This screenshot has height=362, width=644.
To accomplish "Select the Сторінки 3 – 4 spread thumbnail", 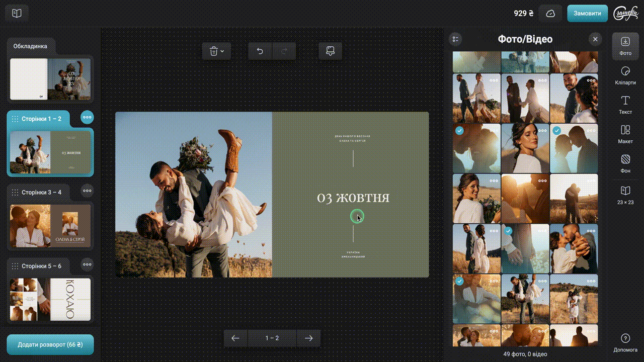I will click(50, 225).
